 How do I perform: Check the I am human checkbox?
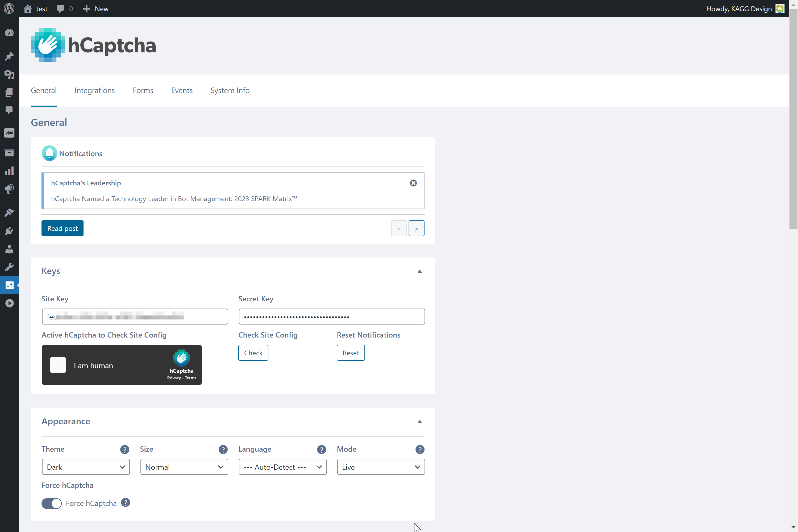click(58, 365)
